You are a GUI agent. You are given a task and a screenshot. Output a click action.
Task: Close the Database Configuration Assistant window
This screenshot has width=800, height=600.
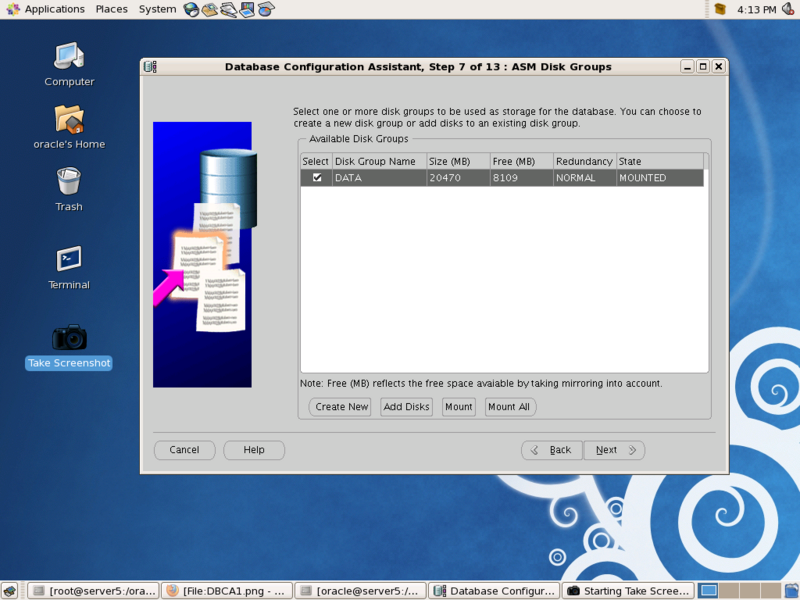(x=718, y=67)
